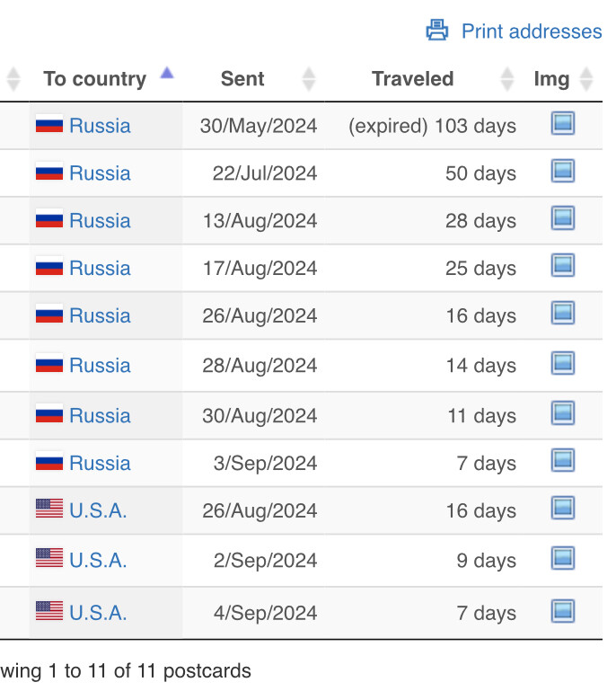616x700 pixels.
Task: View image of postcard sent 17/Aug/2024
Action: 563,267
